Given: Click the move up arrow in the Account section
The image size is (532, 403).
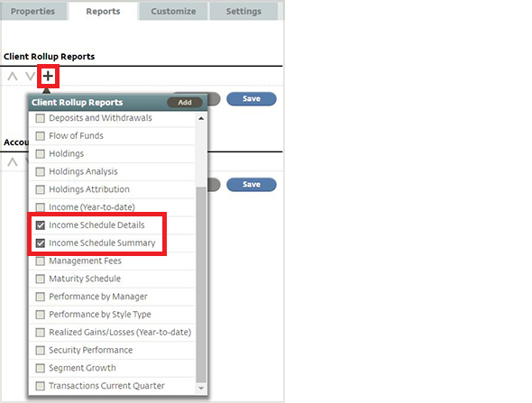Looking at the screenshot, I should 13,161.
